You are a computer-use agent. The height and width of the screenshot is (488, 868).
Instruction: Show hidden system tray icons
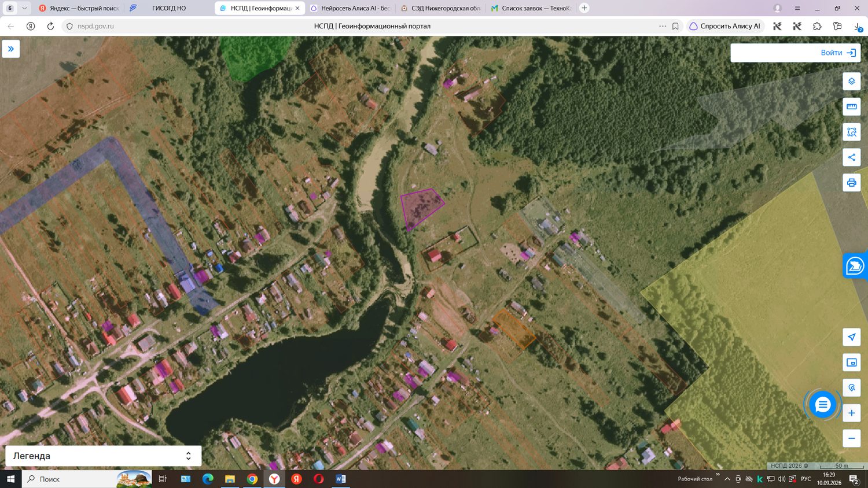click(727, 479)
